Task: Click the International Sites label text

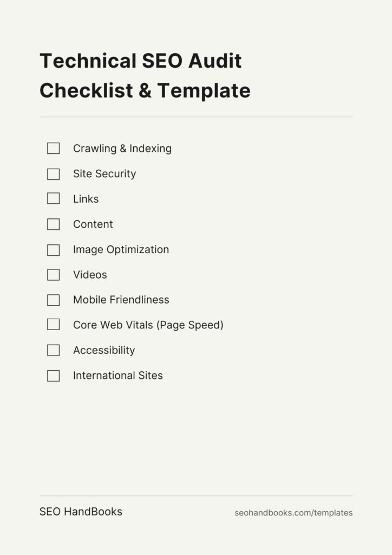Action: click(117, 376)
